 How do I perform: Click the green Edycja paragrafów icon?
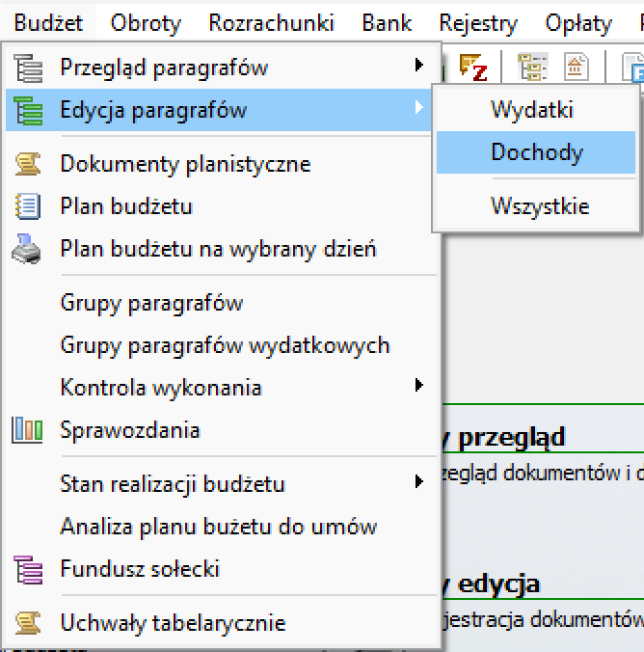point(28,111)
